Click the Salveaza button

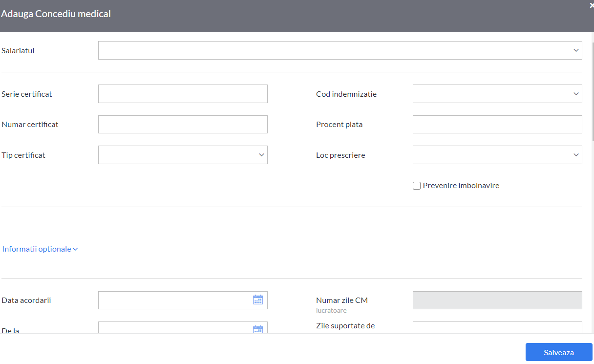click(559, 352)
